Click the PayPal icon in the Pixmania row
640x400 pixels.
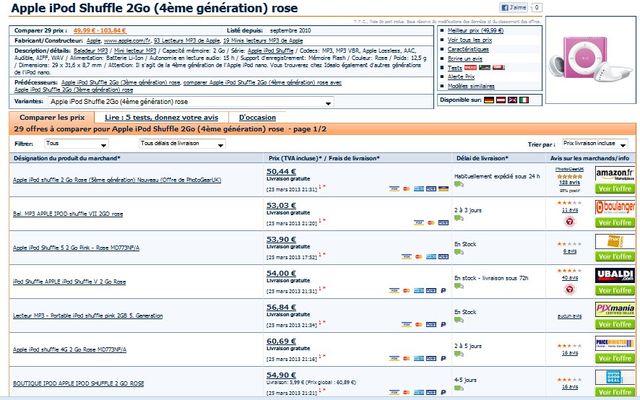coord(443,324)
